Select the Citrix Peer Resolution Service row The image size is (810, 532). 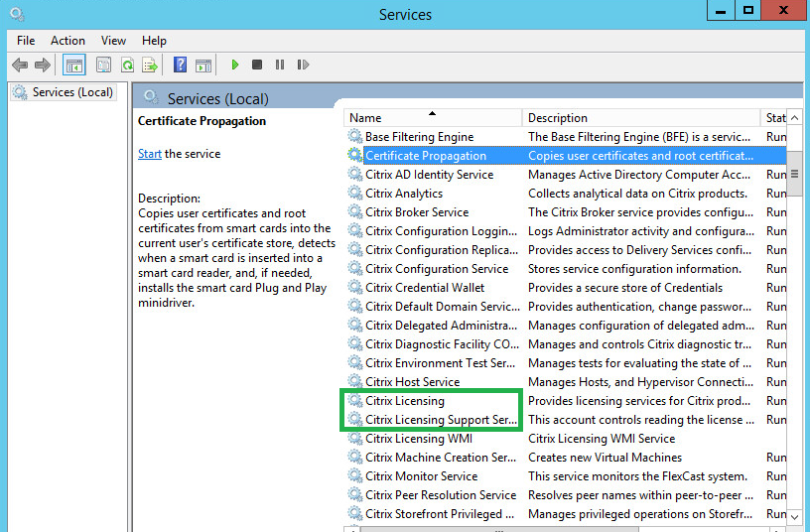(567, 495)
